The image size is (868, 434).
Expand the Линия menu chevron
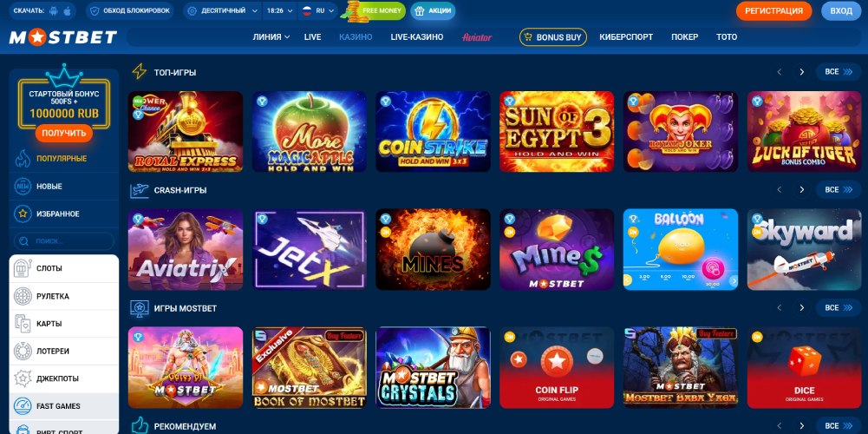click(x=287, y=37)
